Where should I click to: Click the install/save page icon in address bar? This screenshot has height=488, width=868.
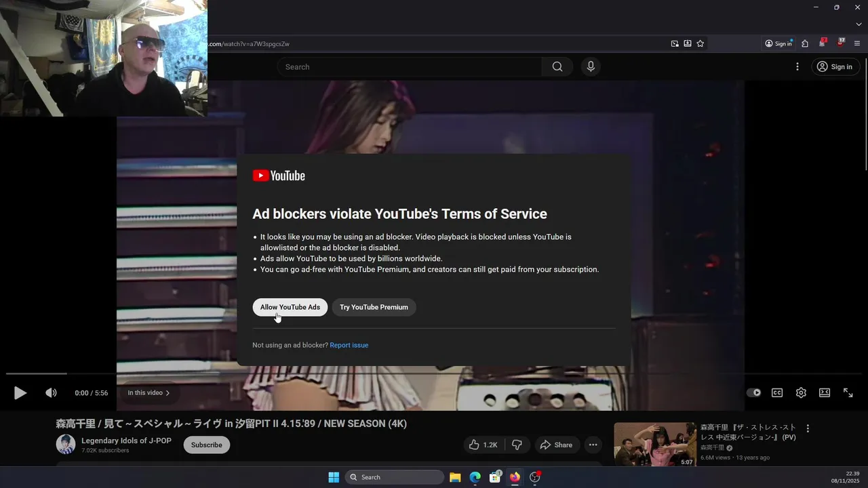pyautogui.click(x=688, y=43)
